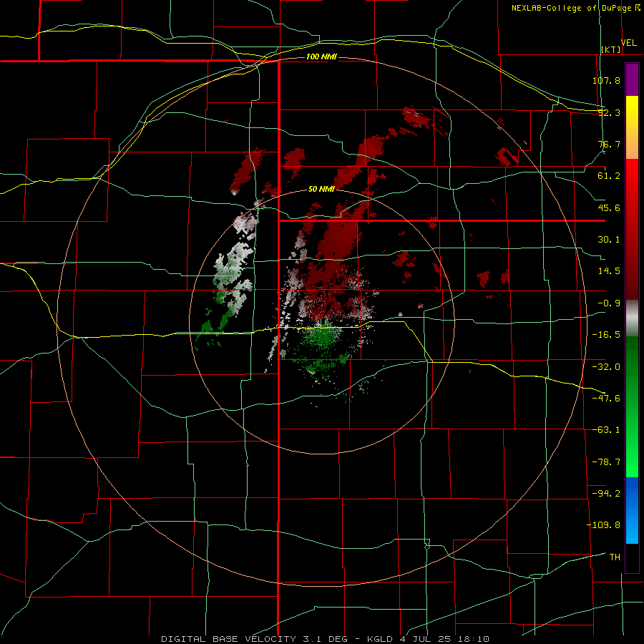The height and width of the screenshot is (644, 644).
Task: Click the "DIGITAL BASE VELOCITY 3.1 DEG" caption text
Action: (x=254, y=639)
